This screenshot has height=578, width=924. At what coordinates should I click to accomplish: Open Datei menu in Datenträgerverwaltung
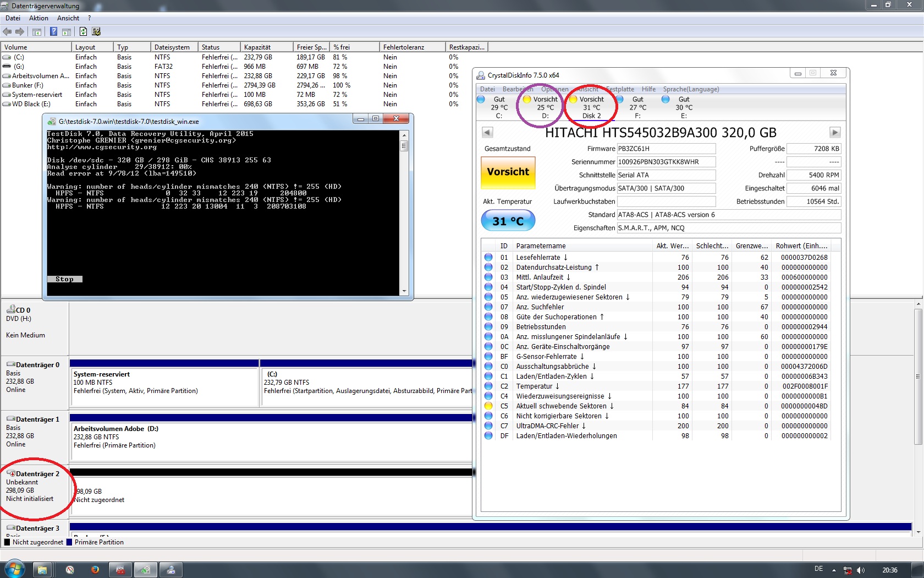pos(13,18)
